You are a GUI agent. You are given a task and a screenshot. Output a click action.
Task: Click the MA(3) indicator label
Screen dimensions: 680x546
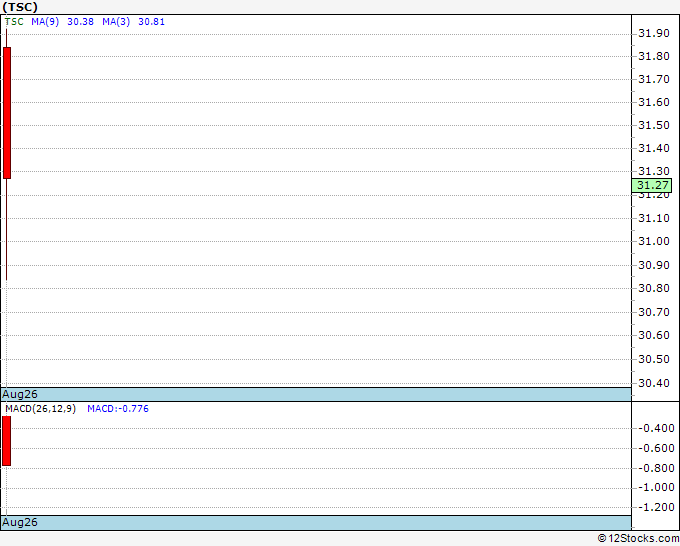point(116,22)
